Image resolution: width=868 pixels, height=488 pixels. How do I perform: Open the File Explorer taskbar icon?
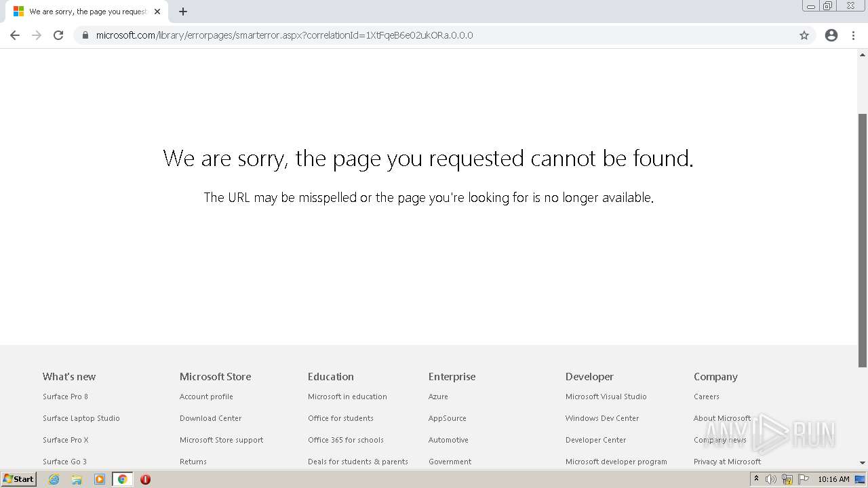click(77, 479)
